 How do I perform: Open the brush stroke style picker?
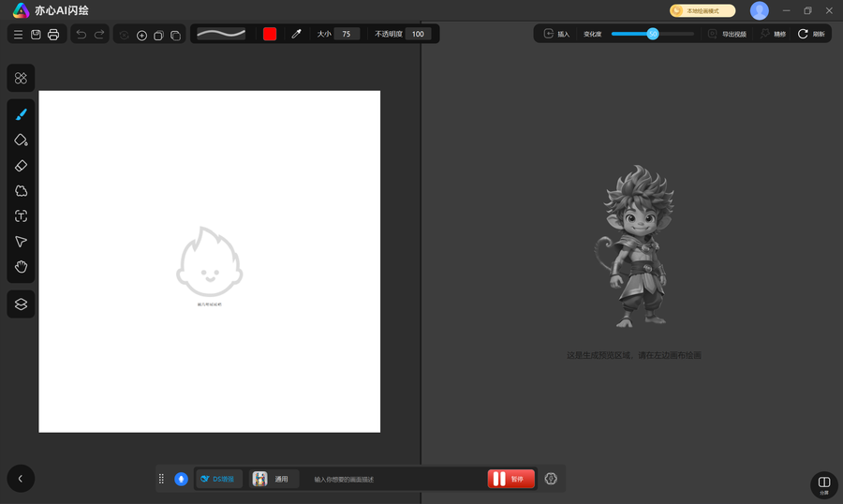(x=221, y=34)
